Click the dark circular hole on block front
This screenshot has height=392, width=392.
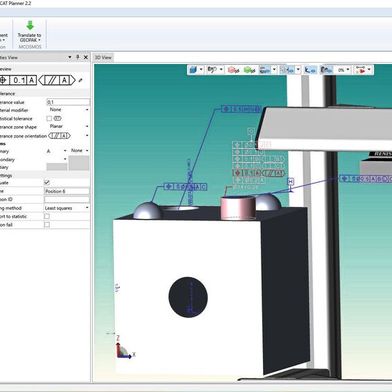[x=188, y=297]
